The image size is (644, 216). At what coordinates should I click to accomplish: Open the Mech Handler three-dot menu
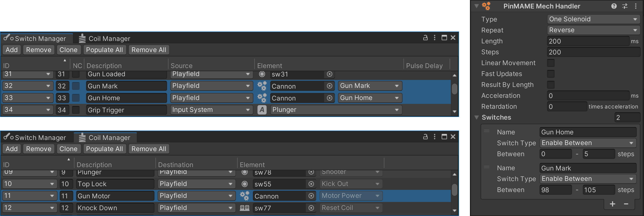coord(636,6)
